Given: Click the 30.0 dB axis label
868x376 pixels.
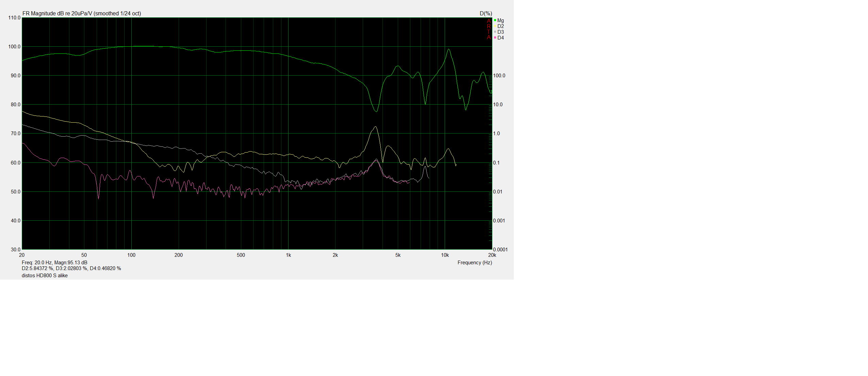Looking at the screenshot, I should [x=15, y=250].
